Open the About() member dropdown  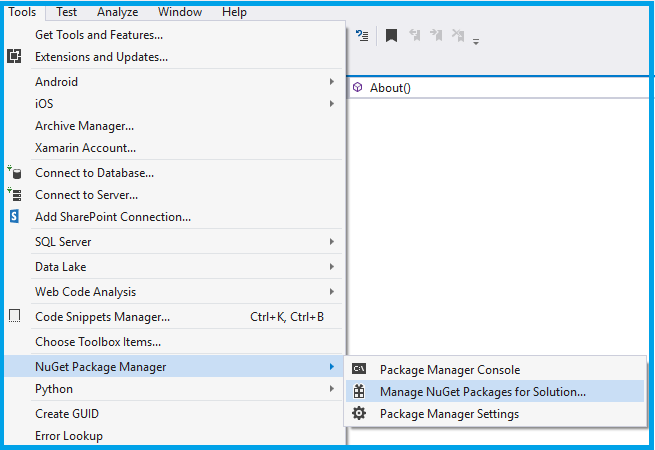click(x=500, y=88)
